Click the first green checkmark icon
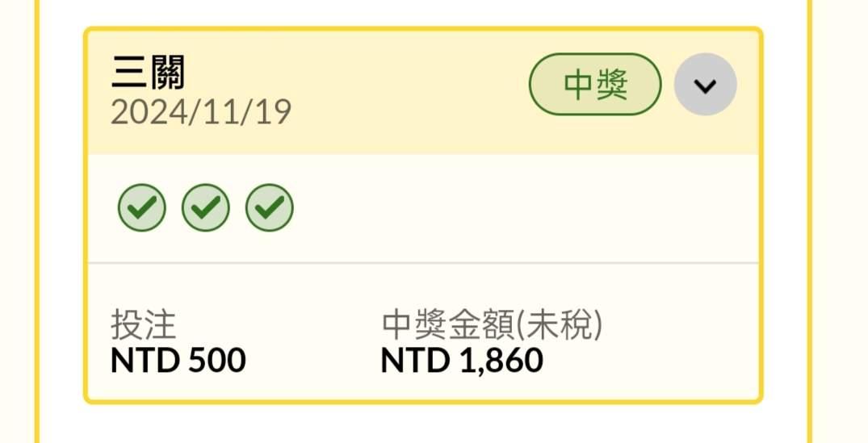 point(142,208)
